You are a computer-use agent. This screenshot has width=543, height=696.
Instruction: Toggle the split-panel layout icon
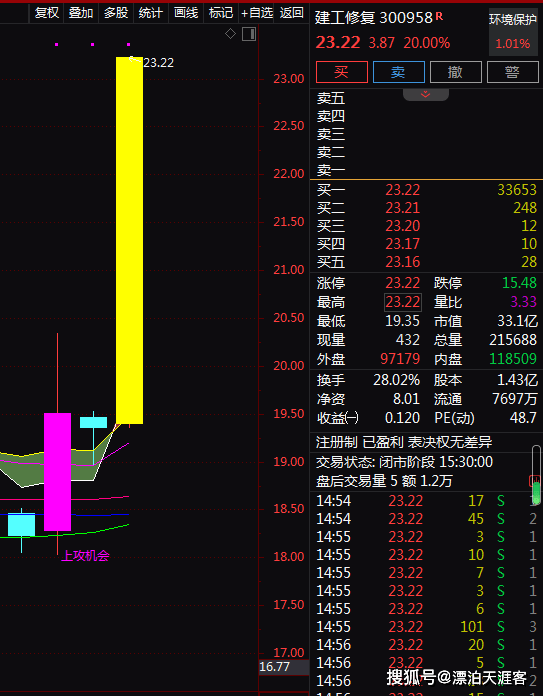tap(249, 34)
